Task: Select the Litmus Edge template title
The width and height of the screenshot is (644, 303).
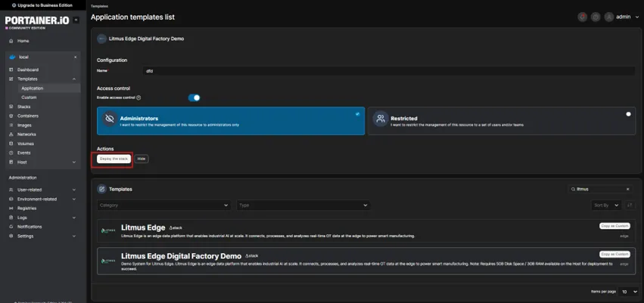Action: click(143, 227)
